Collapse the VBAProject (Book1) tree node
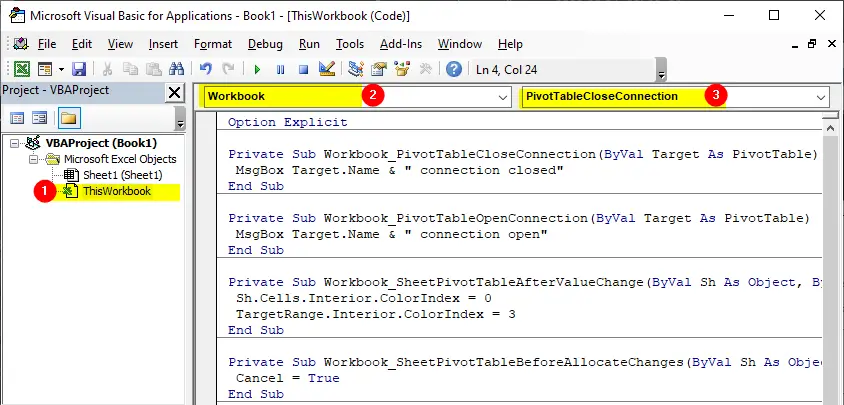The image size is (844, 405). point(14,143)
